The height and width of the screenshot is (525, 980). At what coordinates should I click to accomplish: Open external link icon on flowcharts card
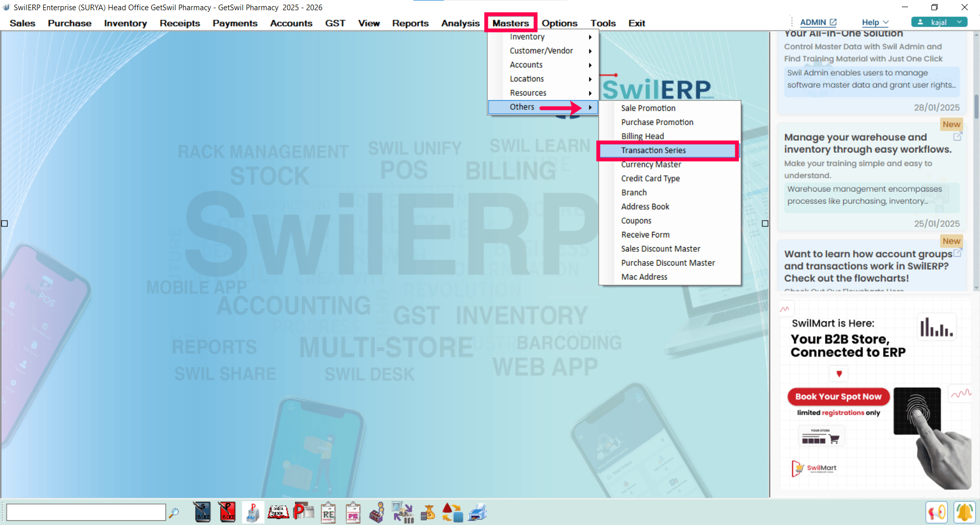tap(958, 252)
